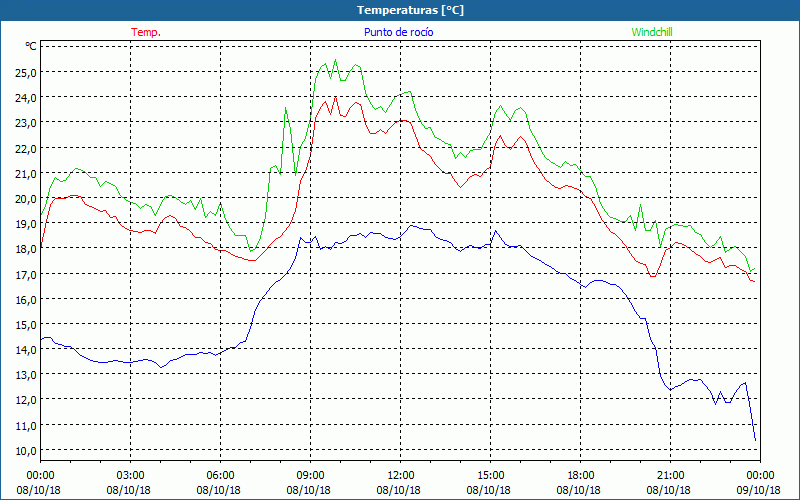
Task: Click the 09:00 time axis label
Action: click(310, 476)
